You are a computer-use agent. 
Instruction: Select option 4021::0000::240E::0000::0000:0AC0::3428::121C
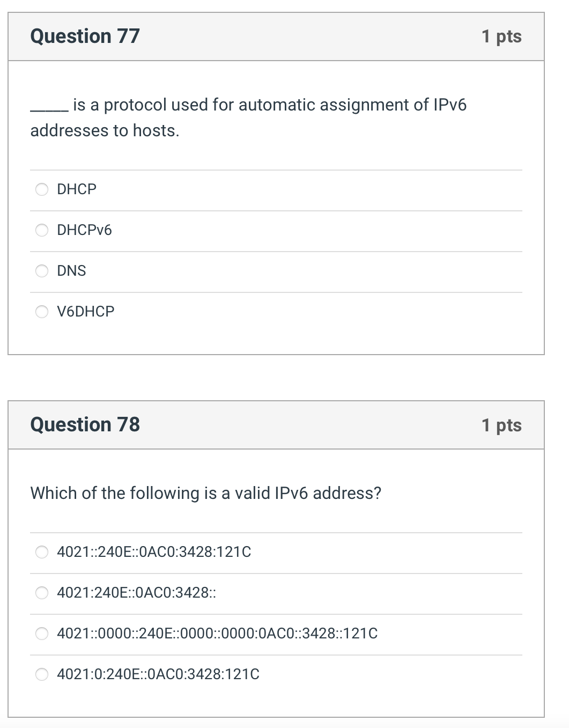pyautogui.click(x=42, y=634)
